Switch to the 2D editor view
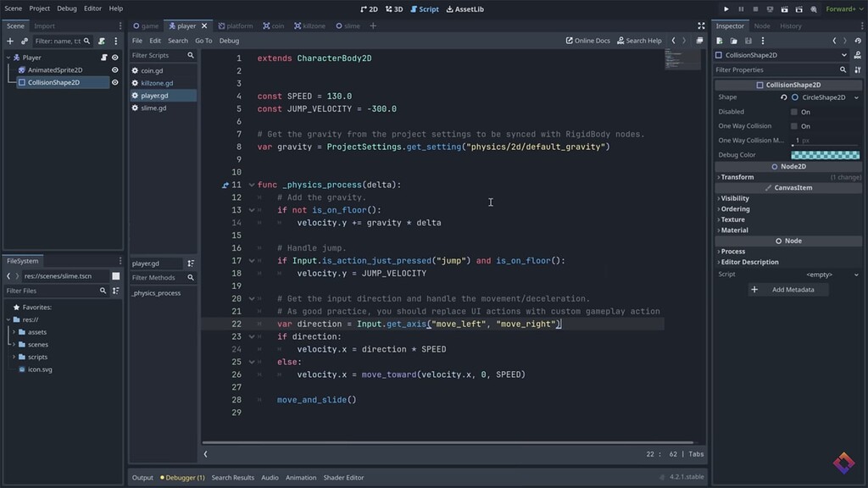The width and height of the screenshot is (868, 488). [x=370, y=9]
